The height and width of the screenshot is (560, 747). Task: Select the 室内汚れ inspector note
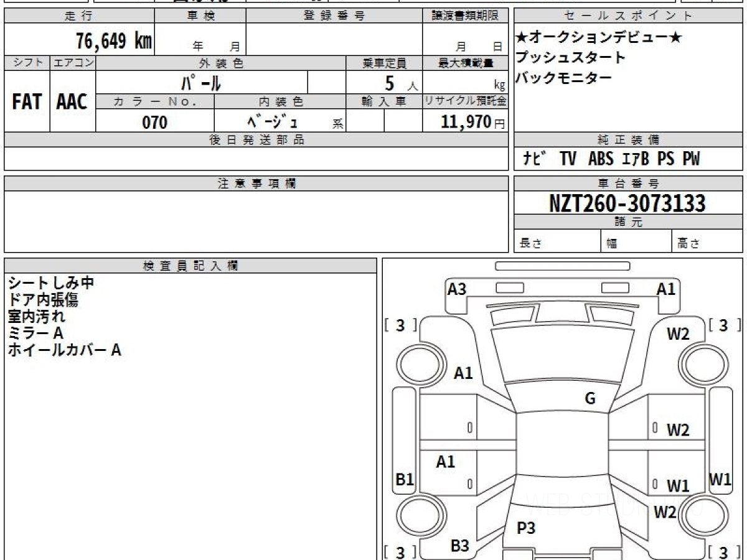click(36, 317)
